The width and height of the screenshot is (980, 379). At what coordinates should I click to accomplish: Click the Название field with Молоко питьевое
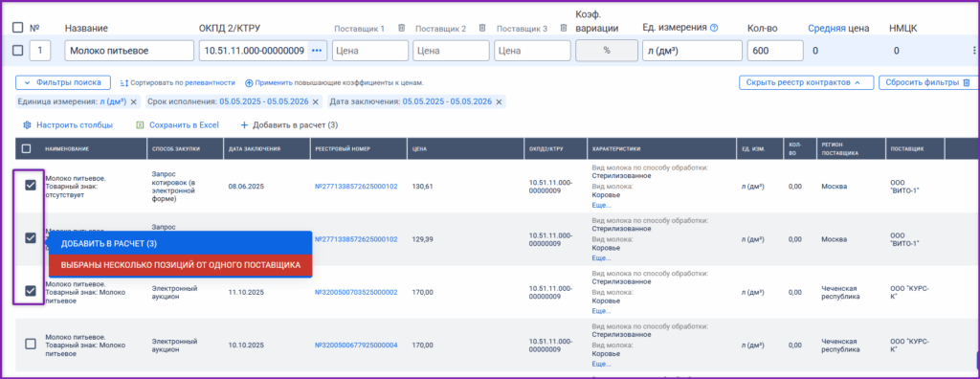point(129,51)
